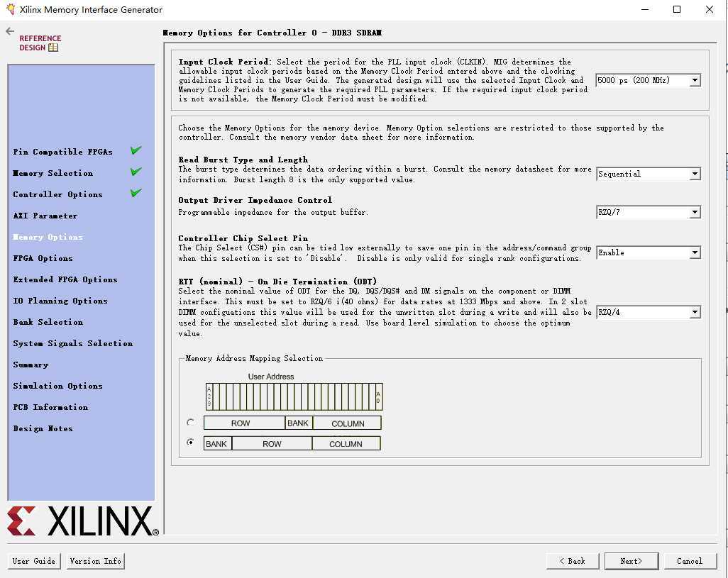
Task: Click the Memory Address Mapping Selection label
Action: pyautogui.click(x=254, y=358)
